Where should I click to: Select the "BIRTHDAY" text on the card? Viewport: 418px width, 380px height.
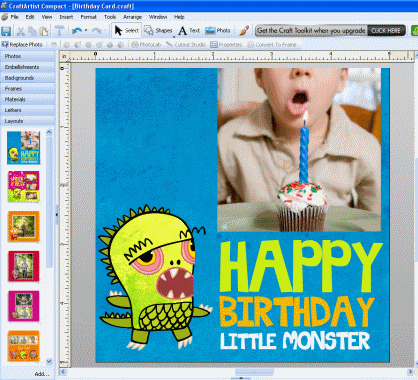coord(297,311)
